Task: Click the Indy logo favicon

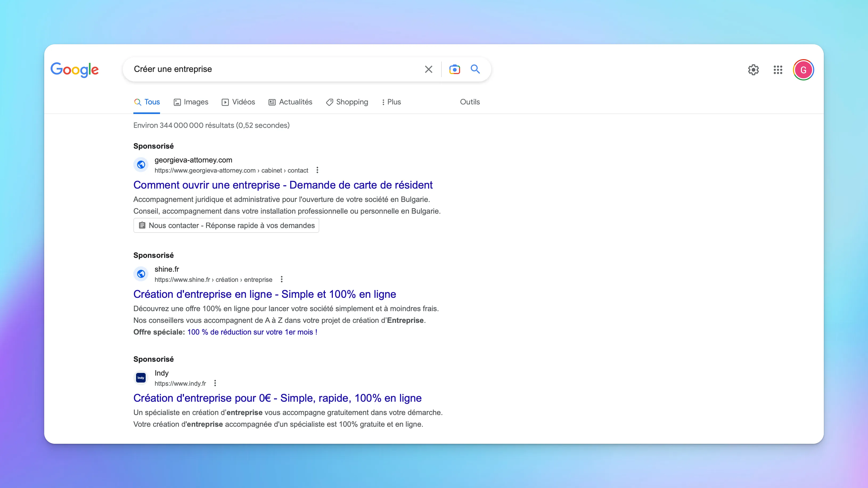Action: click(x=141, y=378)
